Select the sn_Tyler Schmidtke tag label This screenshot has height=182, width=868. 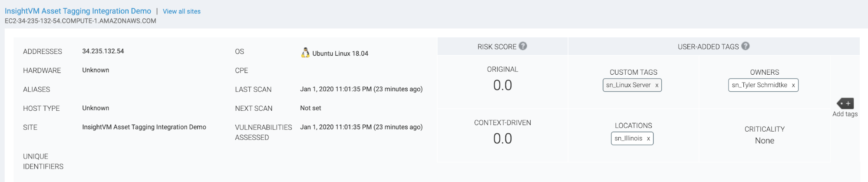coord(759,85)
